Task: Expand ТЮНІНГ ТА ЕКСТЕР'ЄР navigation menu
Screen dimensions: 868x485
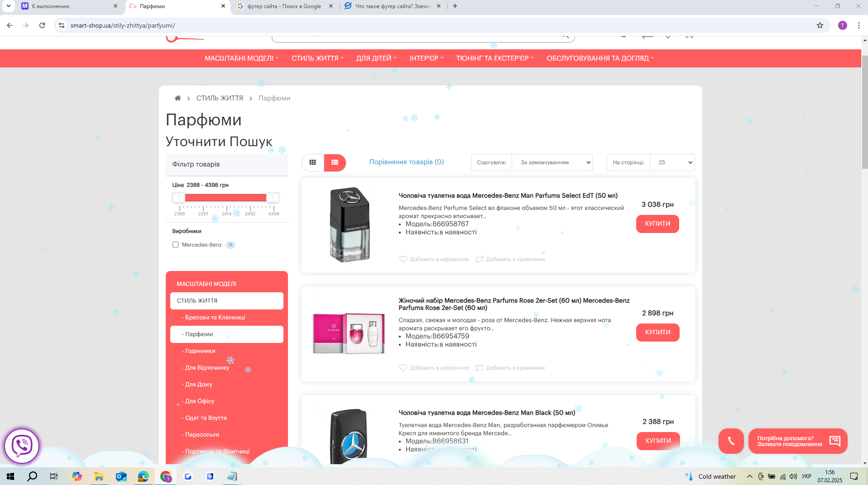Action: [x=495, y=58]
